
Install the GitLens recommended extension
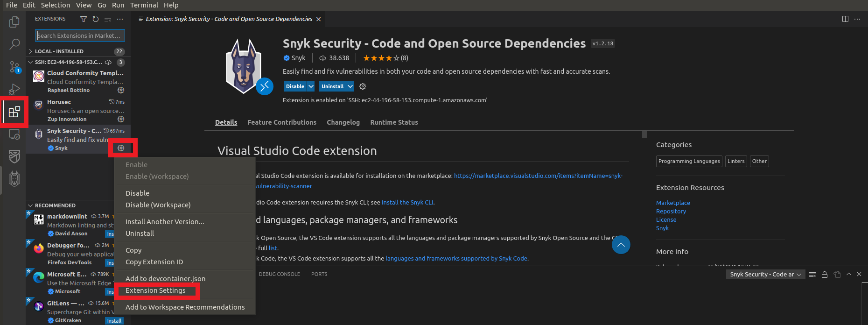(114, 321)
